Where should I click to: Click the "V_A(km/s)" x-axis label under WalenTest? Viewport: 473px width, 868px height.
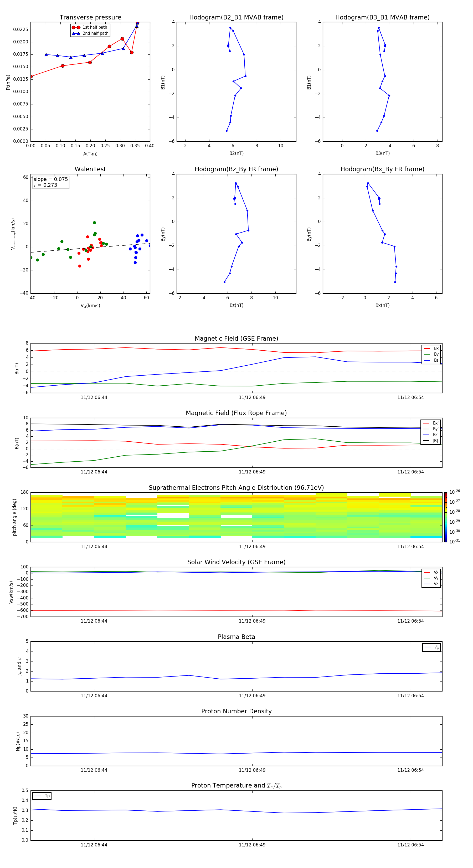[x=90, y=306]
